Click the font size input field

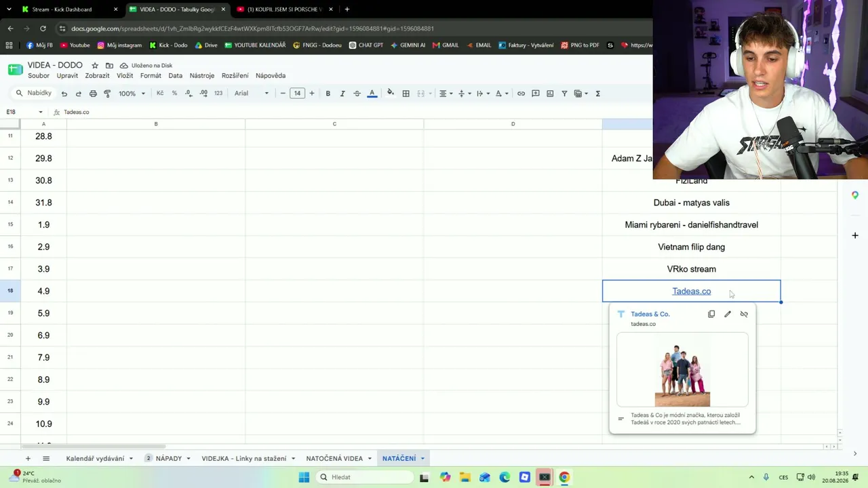point(297,94)
